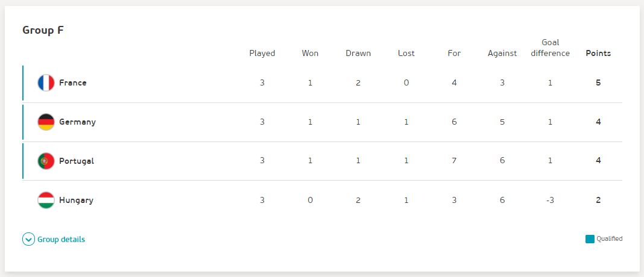Click the Hungary flag icon
644x277 pixels.
click(46, 201)
